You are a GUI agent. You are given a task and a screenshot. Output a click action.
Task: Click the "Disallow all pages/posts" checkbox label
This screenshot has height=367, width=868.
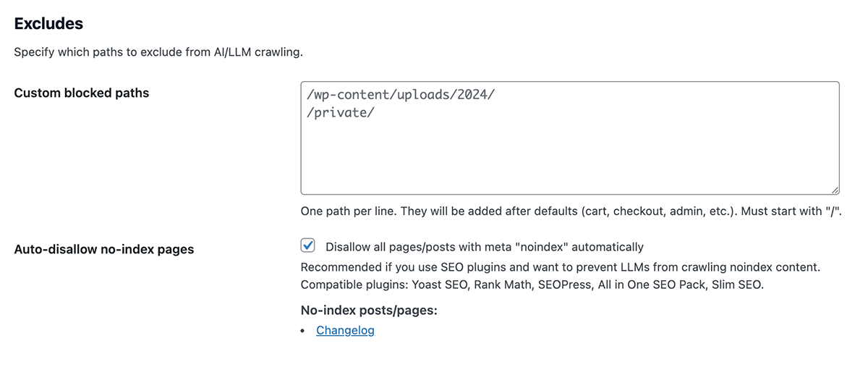(x=485, y=247)
